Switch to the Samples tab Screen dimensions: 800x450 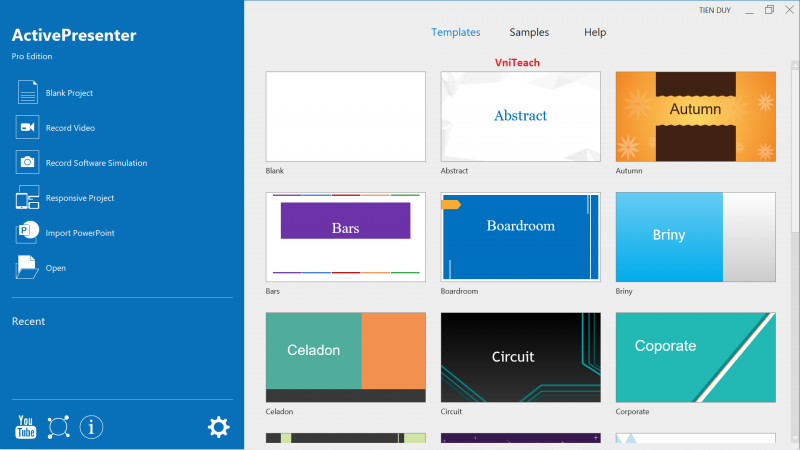coord(529,32)
